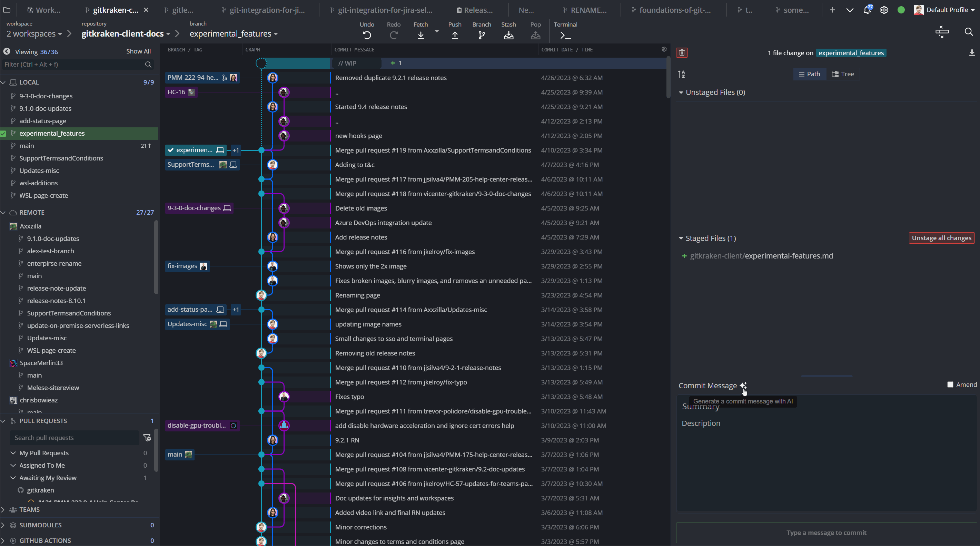Open the experimental_features branch dropdown
980x546 pixels.
coord(234,34)
